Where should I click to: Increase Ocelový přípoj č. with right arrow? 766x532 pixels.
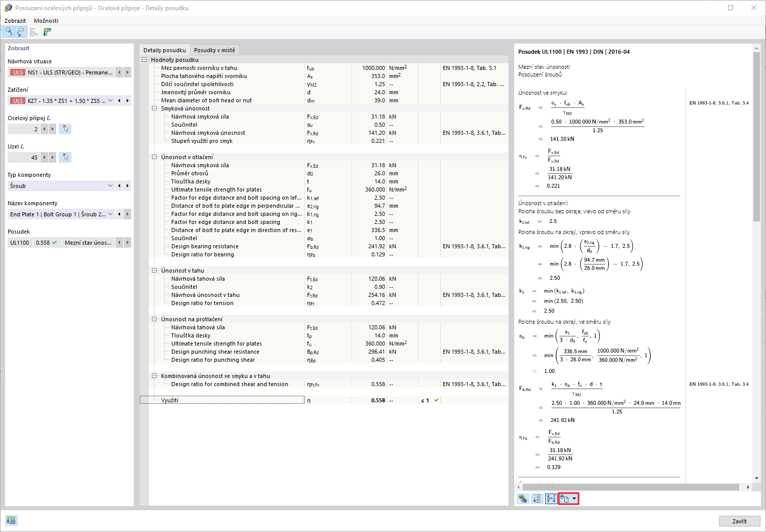(x=53, y=129)
